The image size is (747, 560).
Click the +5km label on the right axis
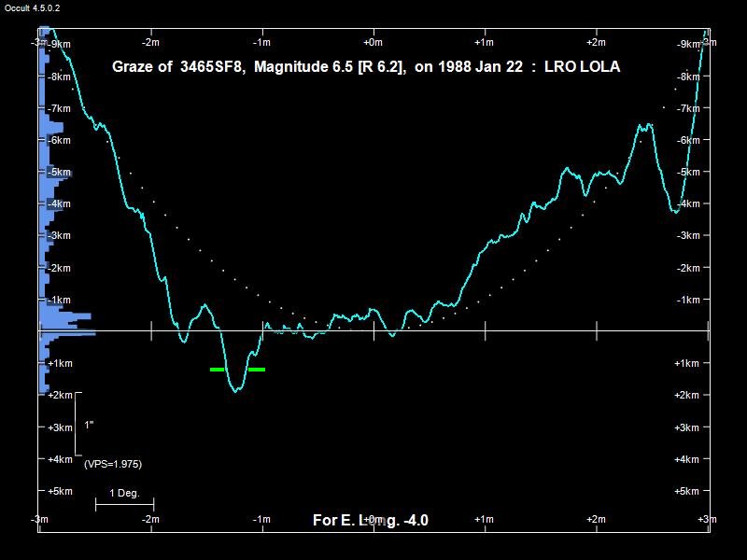[687, 491]
